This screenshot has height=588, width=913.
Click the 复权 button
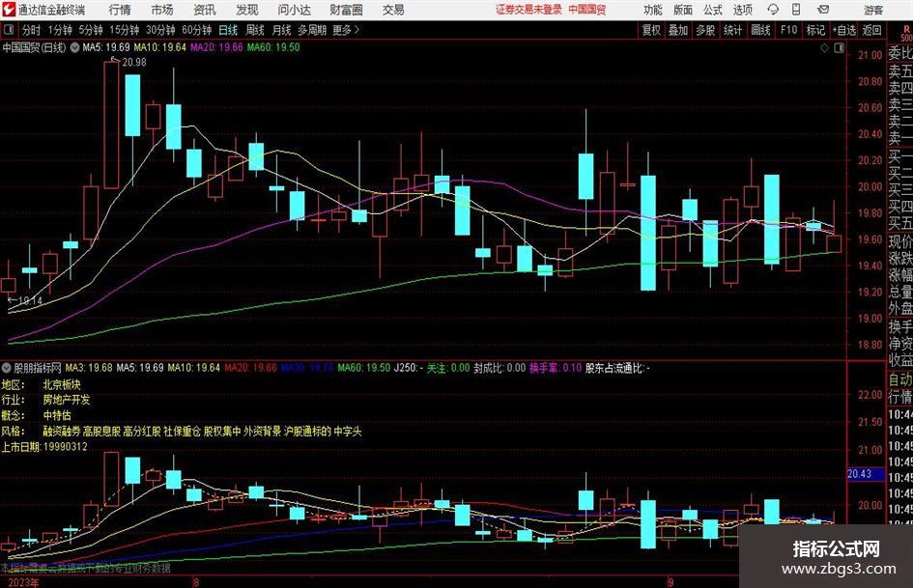tap(651, 30)
